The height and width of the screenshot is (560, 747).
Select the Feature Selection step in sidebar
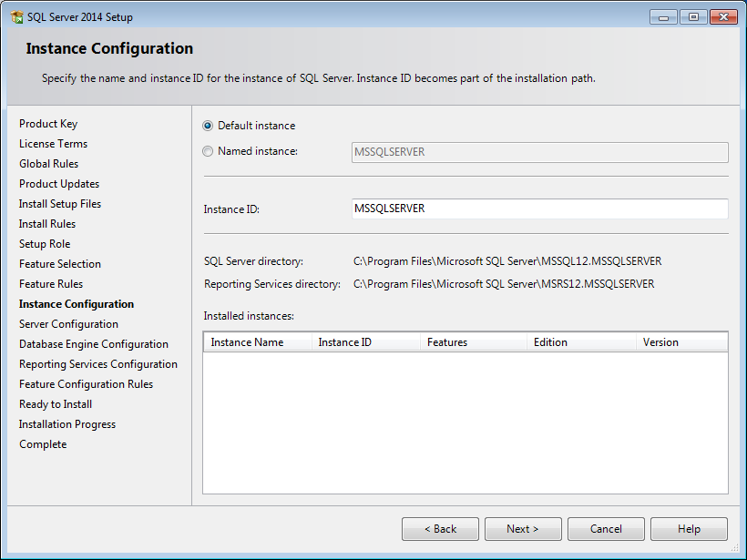click(x=60, y=264)
